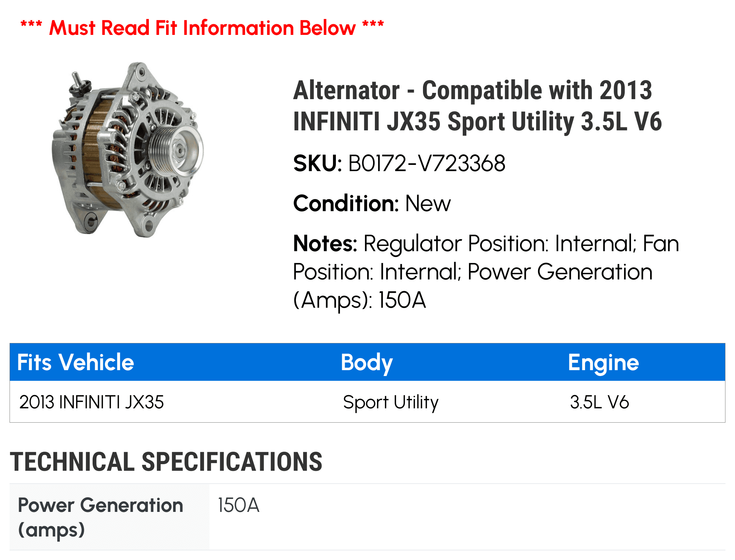Click the bold SKU label
Viewport: 735px width, 560px height.
(x=318, y=163)
